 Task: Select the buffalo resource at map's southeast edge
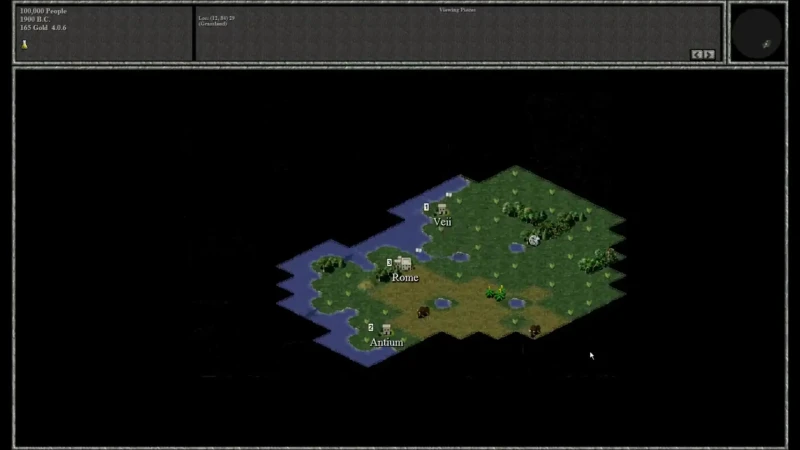coord(534,331)
